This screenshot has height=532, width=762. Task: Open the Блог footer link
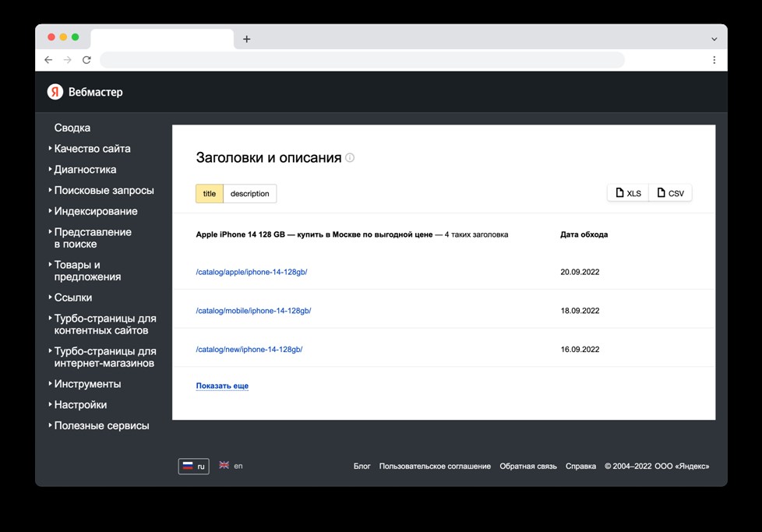point(362,466)
